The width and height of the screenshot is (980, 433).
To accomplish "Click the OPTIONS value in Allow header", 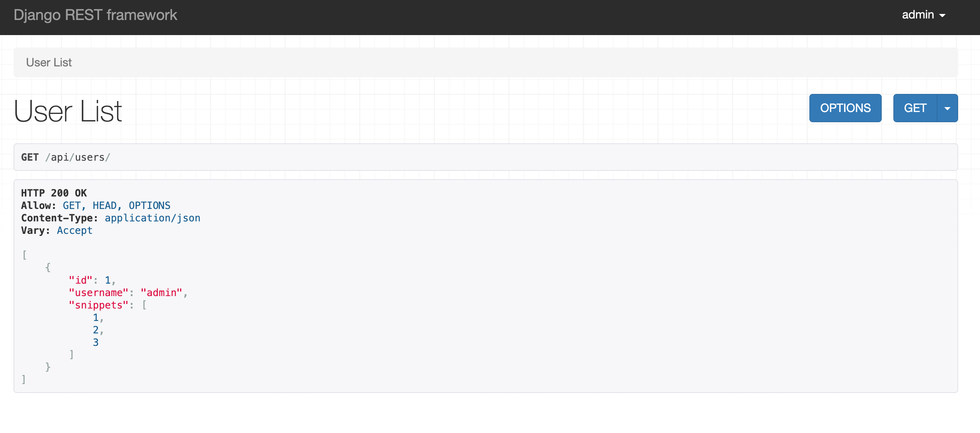I will pos(150,206).
